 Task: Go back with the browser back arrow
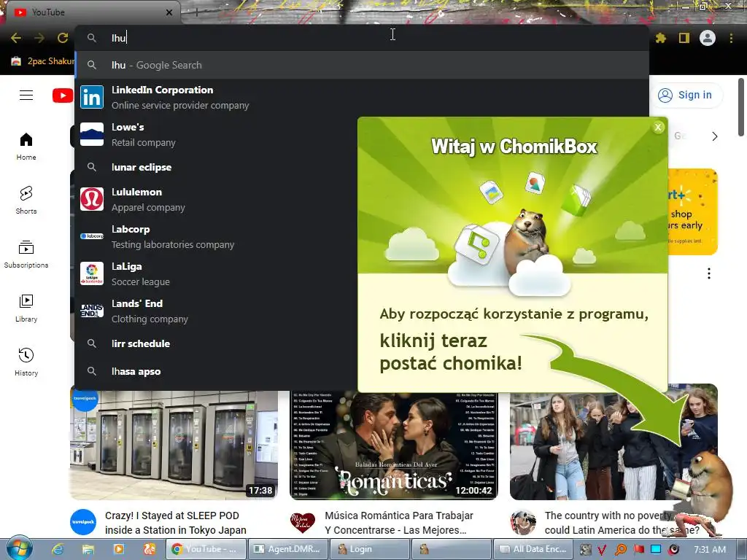tap(16, 38)
